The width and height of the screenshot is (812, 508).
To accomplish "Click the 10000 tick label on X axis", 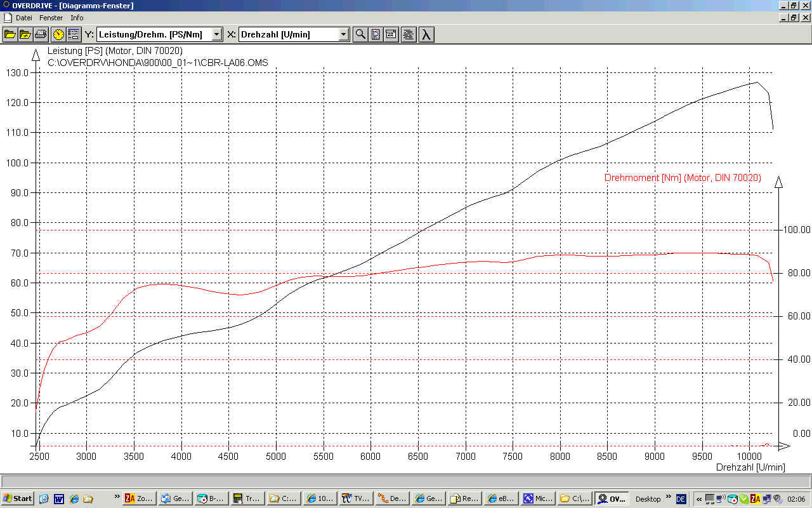I will tap(749, 456).
